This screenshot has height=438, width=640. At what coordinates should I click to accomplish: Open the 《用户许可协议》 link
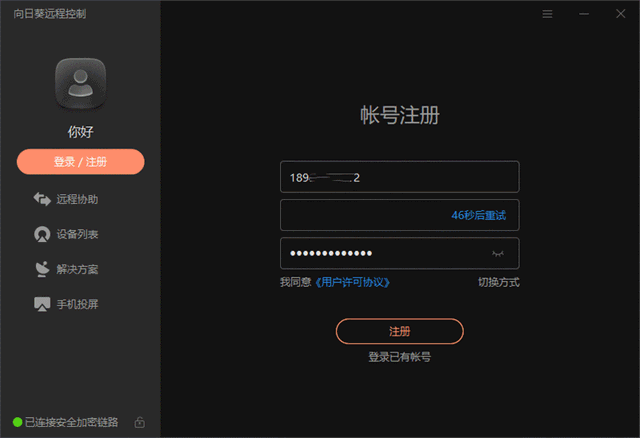352,282
